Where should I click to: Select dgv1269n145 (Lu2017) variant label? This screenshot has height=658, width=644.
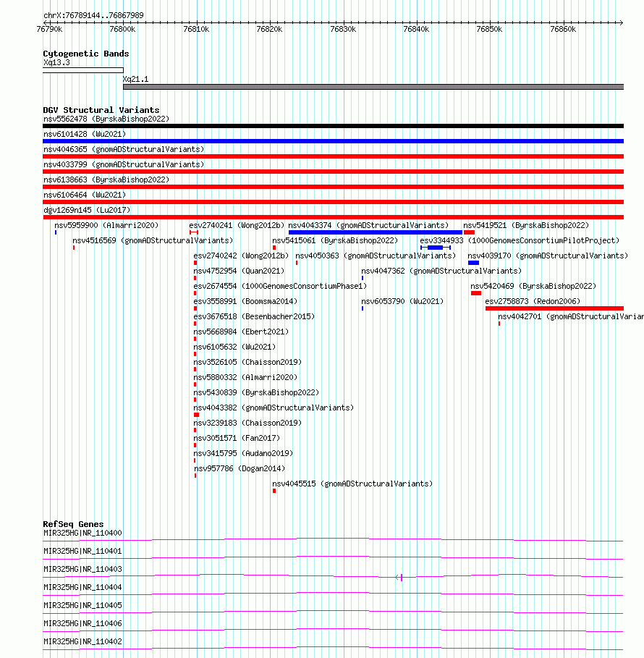tap(87, 210)
